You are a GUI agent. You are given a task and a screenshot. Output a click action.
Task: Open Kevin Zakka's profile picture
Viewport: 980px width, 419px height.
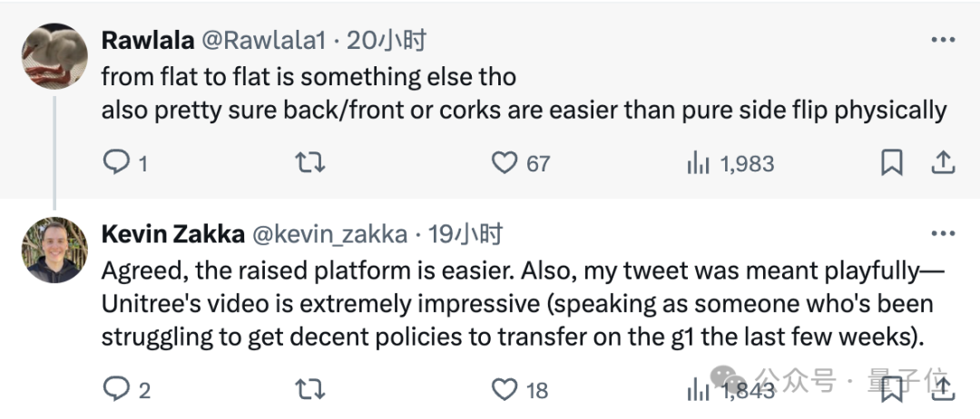[54, 249]
